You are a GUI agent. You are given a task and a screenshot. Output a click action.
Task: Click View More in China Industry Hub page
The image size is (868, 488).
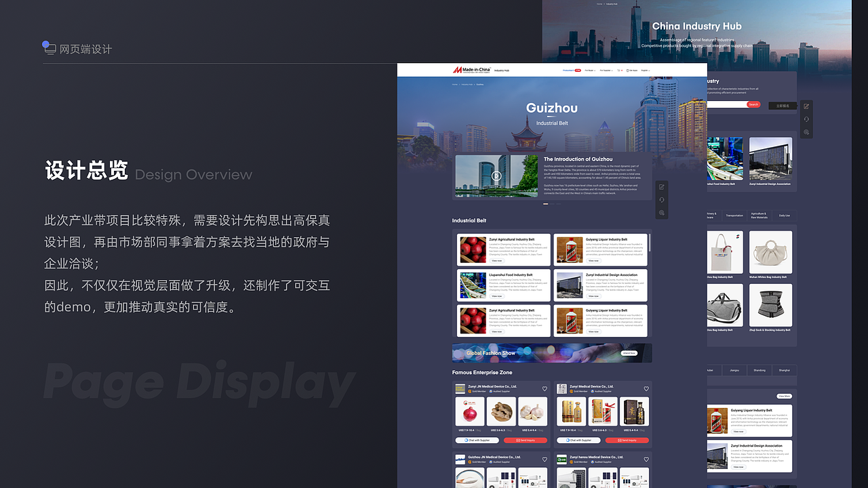(784, 396)
